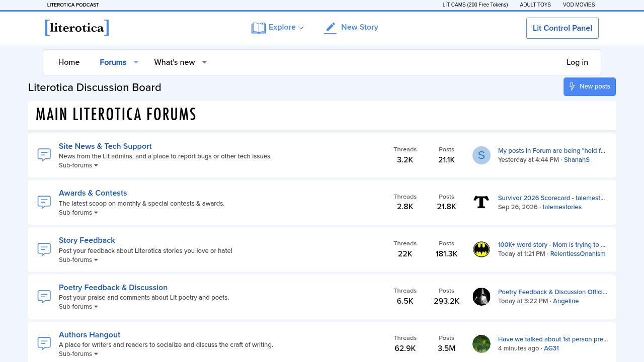This screenshot has height=362, width=644.
Task: Click the New Story link text
Action: click(x=360, y=27)
